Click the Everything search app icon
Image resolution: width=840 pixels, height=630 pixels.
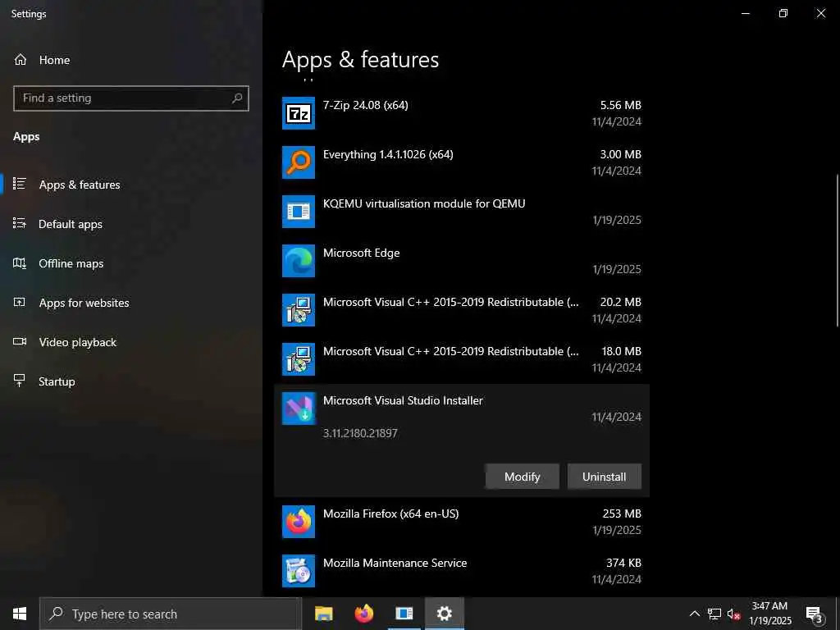[x=299, y=162]
